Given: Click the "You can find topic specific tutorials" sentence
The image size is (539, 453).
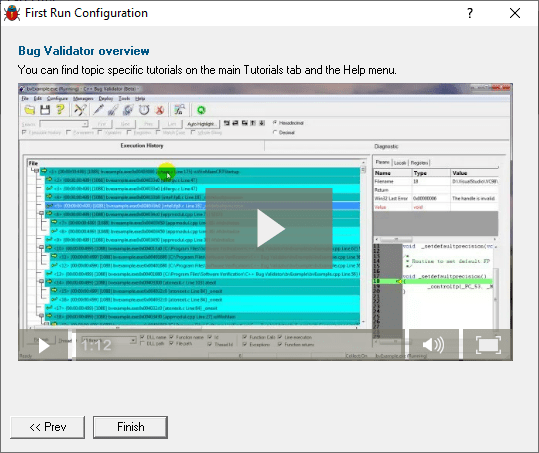Looking at the screenshot, I should pos(207,70).
